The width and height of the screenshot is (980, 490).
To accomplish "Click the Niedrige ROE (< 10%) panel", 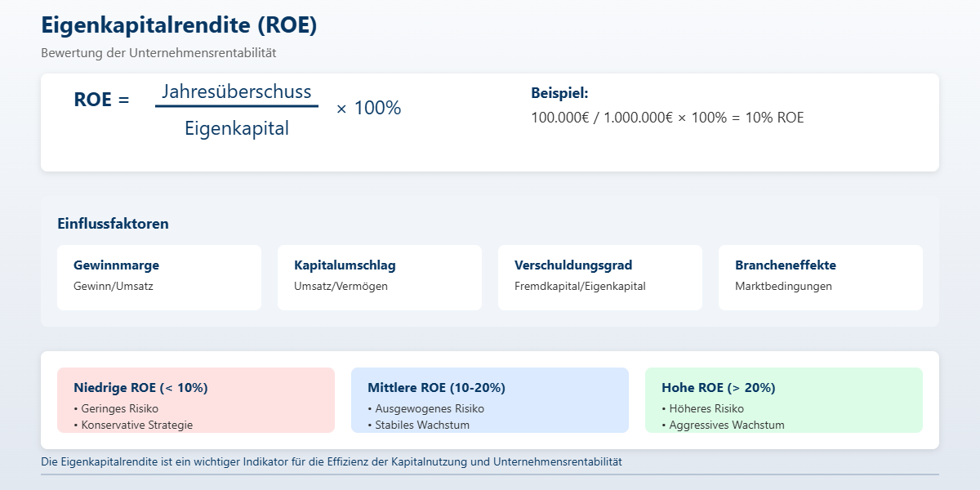I will click(196, 399).
